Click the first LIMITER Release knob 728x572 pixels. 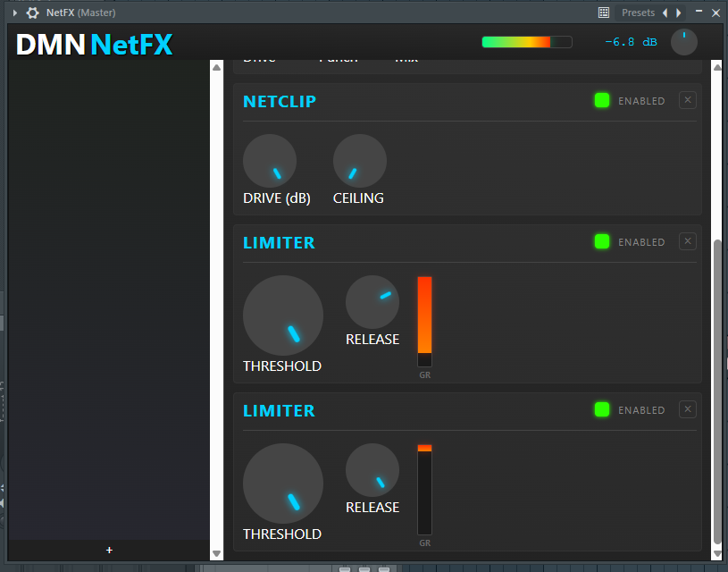[372, 302]
